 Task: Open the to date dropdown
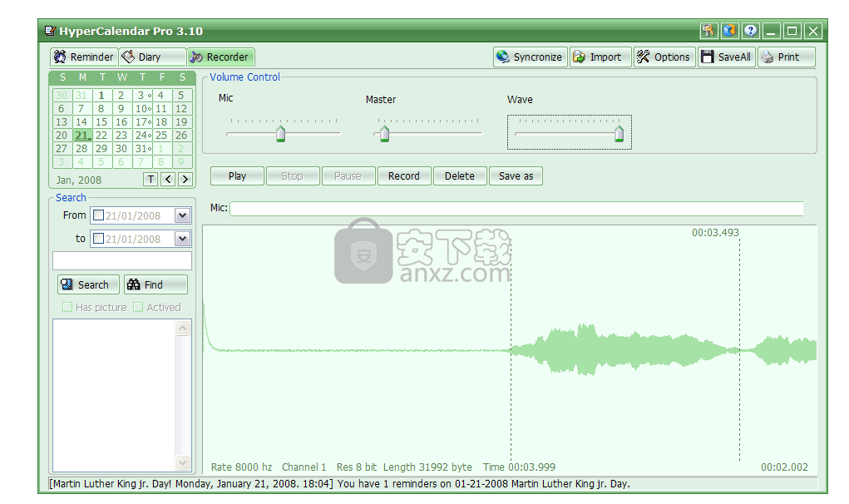[182, 239]
